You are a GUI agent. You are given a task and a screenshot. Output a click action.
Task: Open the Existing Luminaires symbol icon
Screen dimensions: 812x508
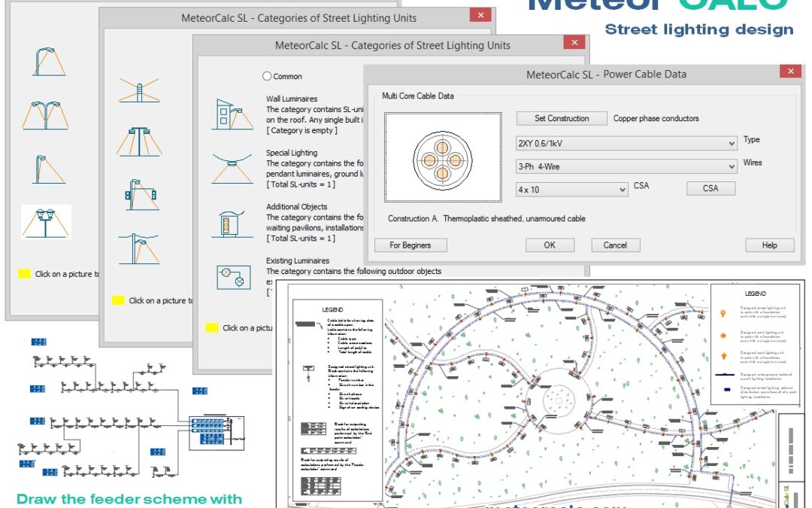(234, 277)
